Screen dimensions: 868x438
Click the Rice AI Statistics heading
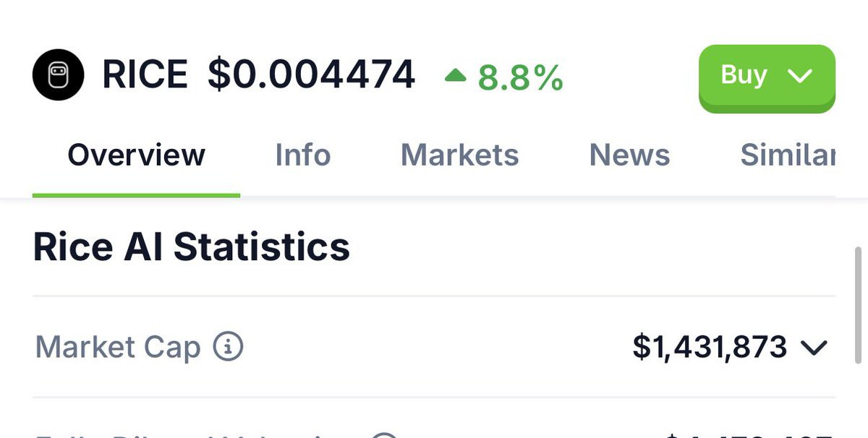(192, 246)
